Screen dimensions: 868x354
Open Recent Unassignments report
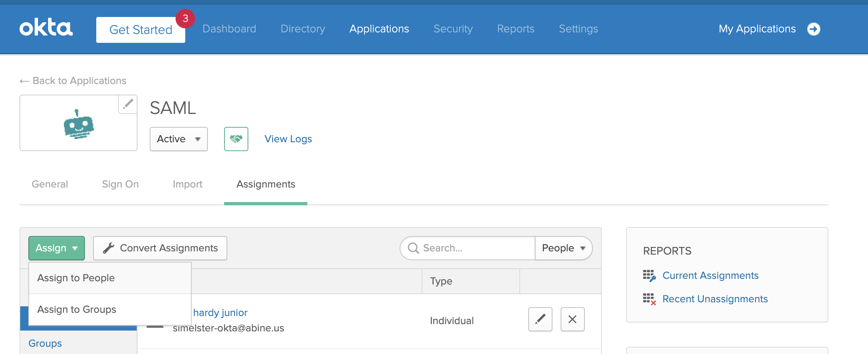715,299
